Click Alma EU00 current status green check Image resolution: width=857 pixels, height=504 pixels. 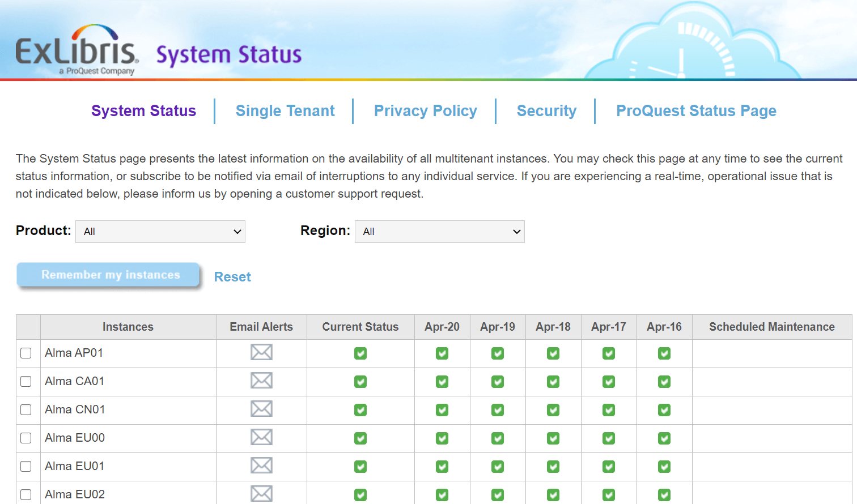pyautogui.click(x=360, y=438)
